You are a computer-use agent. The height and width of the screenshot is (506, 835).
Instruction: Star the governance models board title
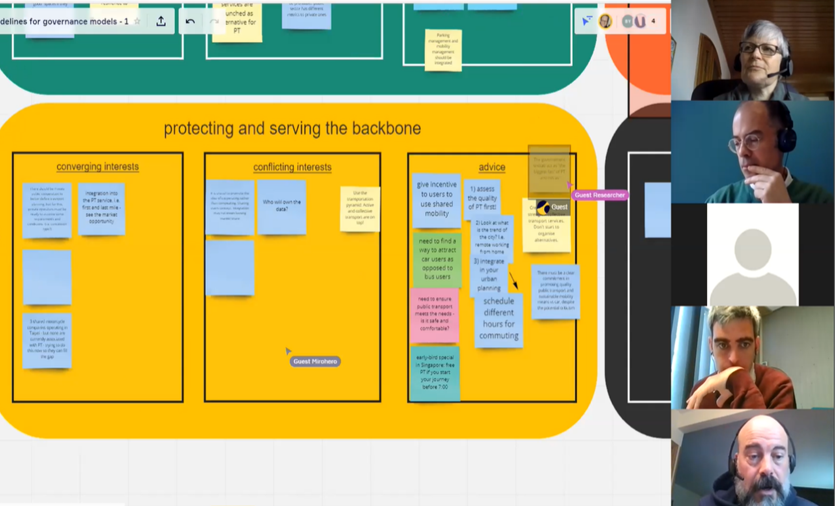pyautogui.click(x=137, y=21)
